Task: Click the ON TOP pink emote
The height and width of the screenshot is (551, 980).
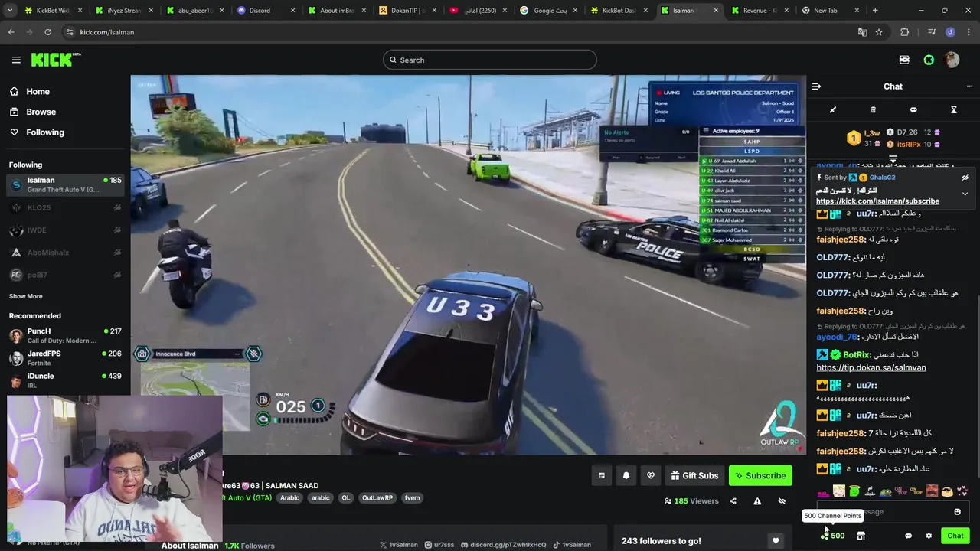Action: pos(901,491)
